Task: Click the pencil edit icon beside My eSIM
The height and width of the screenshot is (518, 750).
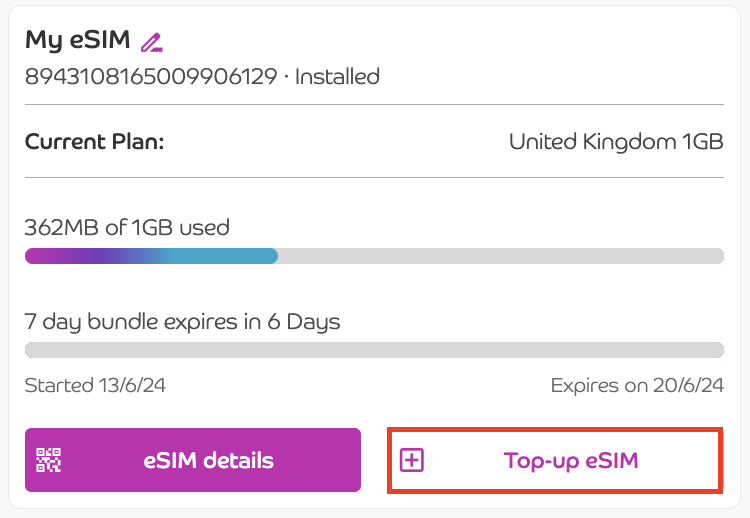Action: point(151,42)
